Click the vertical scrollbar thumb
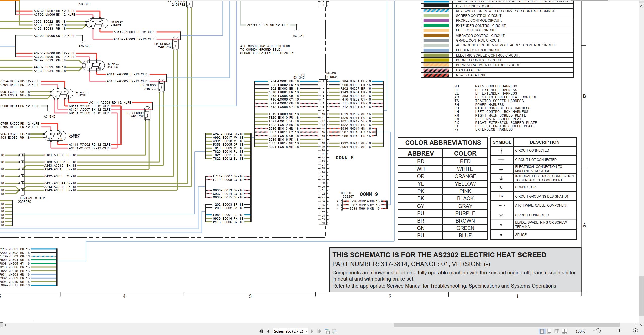644x335 pixels. tap(641, 296)
